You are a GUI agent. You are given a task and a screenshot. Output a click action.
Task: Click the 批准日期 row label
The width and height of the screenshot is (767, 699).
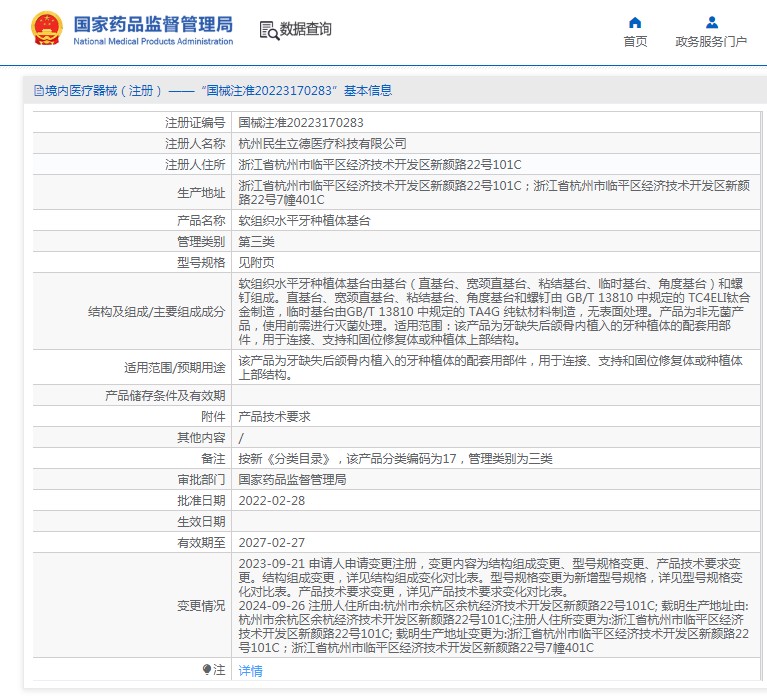tap(201, 500)
